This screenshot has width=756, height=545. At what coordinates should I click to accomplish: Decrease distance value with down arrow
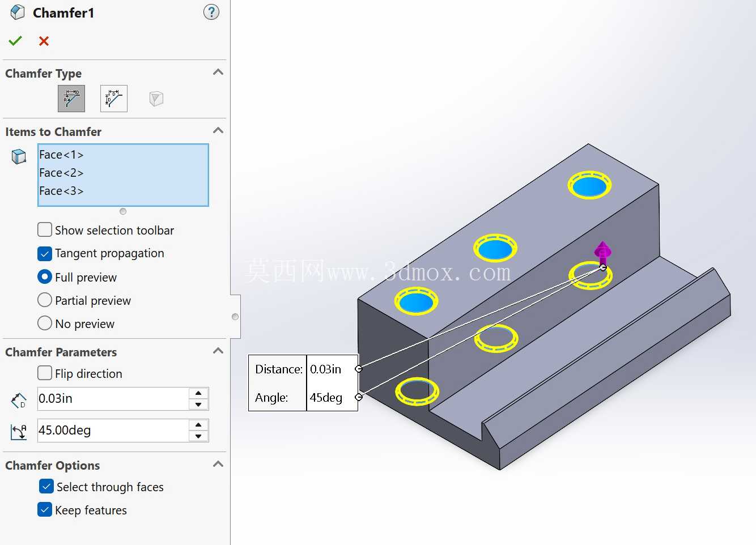coord(198,405)
